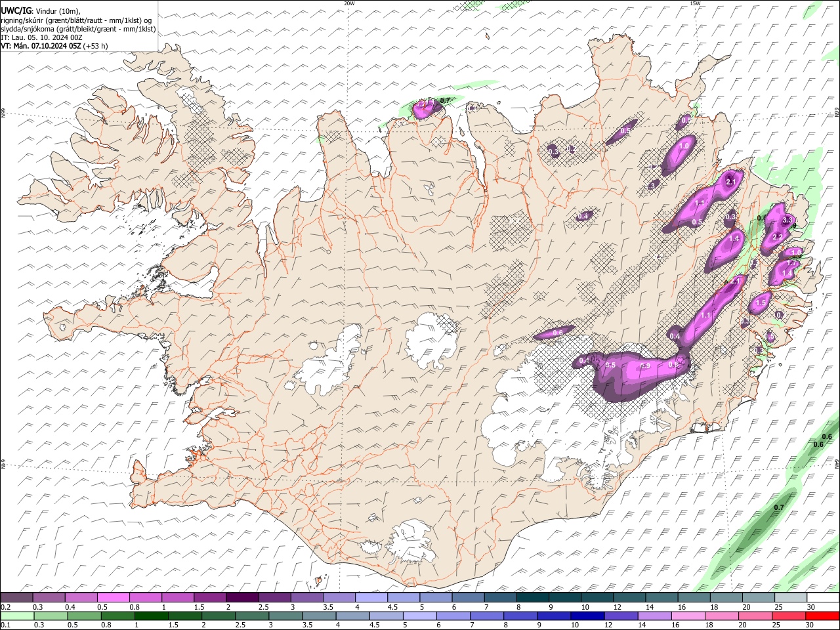Click the '0.2' label on the snow scale
This screenshot has width=840, height=630.
[6, 607]
